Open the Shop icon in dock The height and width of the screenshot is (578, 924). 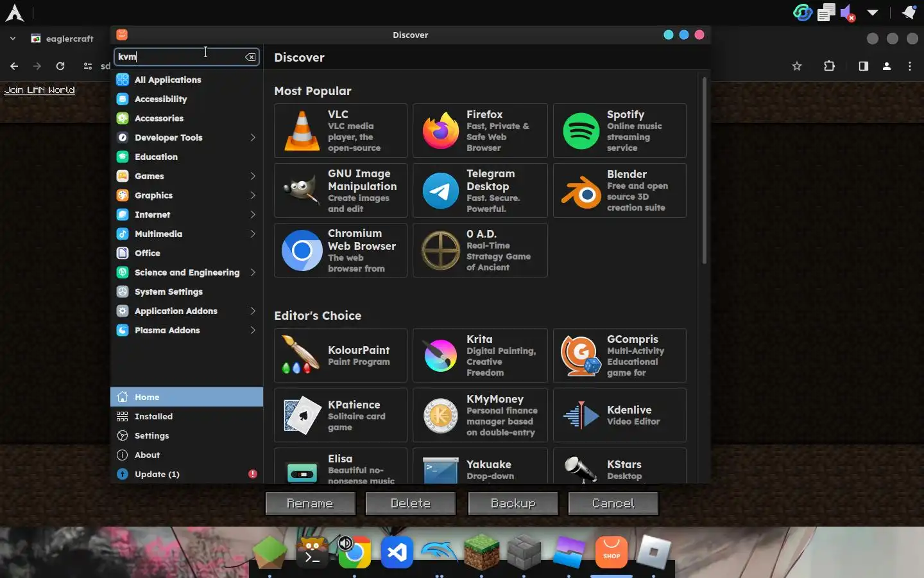coord(612,552)
